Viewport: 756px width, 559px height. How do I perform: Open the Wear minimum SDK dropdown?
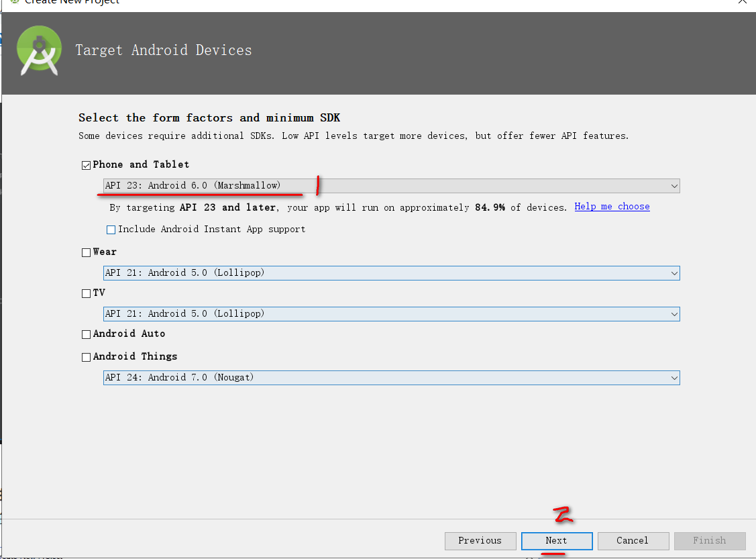point(392,273)
